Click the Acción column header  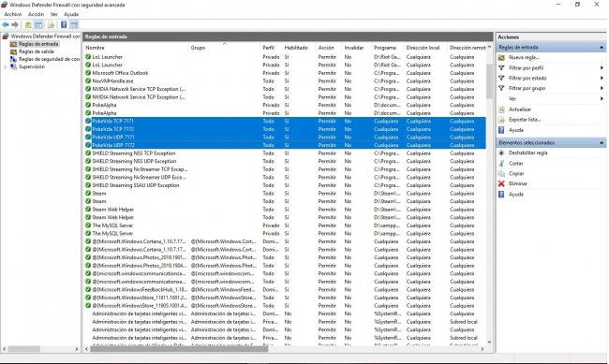tap(326, 48)
